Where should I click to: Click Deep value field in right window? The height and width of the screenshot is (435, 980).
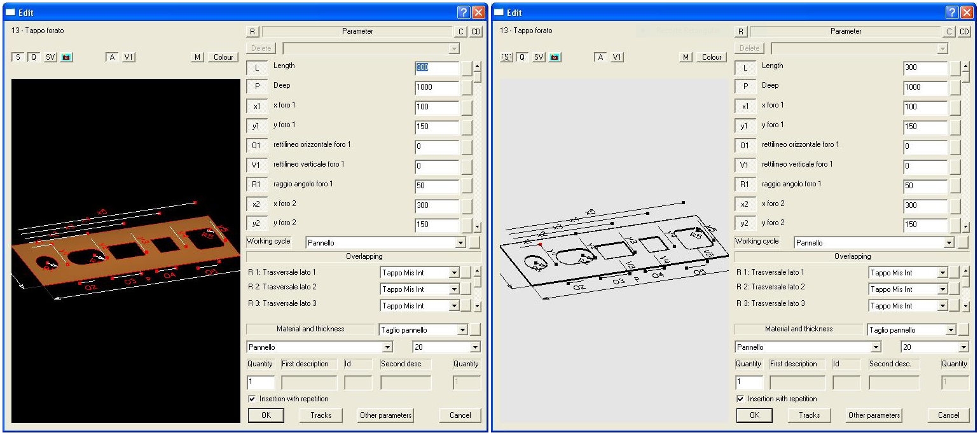(x=925, y=87)
